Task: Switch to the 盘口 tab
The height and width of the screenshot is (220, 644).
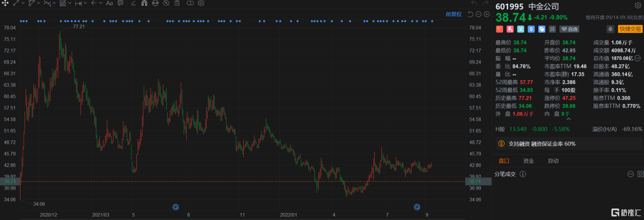Action: tap(504, 161)
